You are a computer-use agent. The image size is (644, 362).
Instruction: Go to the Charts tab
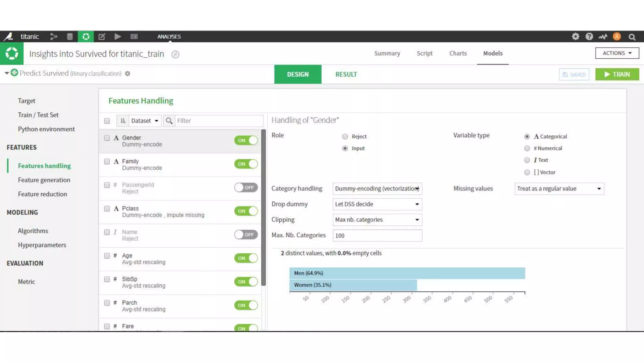click(458, 53)
